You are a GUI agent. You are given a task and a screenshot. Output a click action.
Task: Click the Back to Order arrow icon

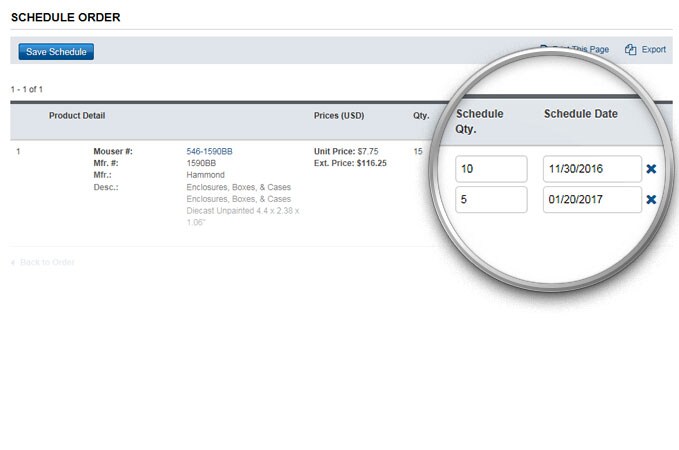pos(13,262)
